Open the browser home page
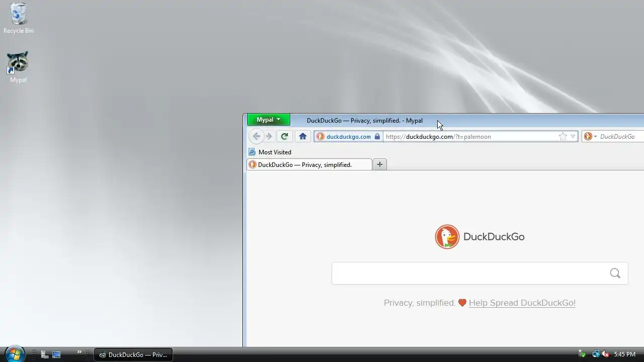 [x=302, y=136]
